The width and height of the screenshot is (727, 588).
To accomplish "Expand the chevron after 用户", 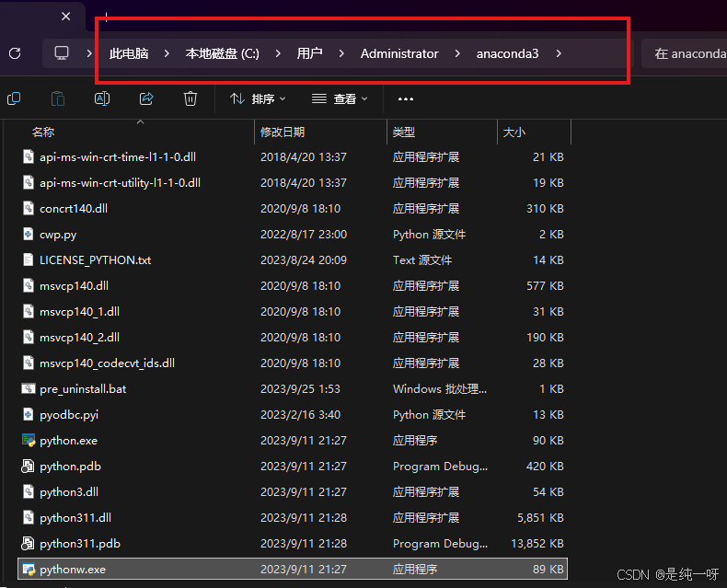I will tap(341, 53).
